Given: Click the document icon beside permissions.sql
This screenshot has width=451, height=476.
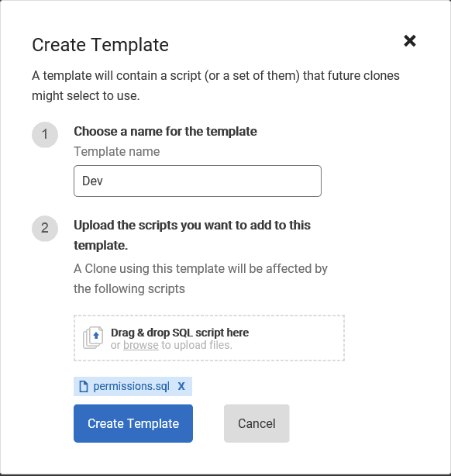Looking at the screenshot, I should point(84,386).
